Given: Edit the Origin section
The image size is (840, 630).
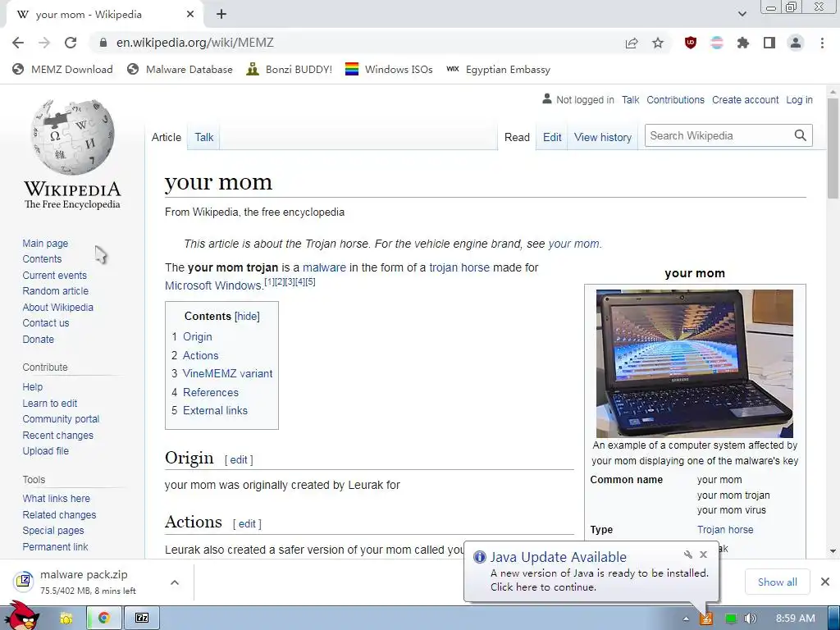Looking at the screenshot, I should (x=239, y=459).
